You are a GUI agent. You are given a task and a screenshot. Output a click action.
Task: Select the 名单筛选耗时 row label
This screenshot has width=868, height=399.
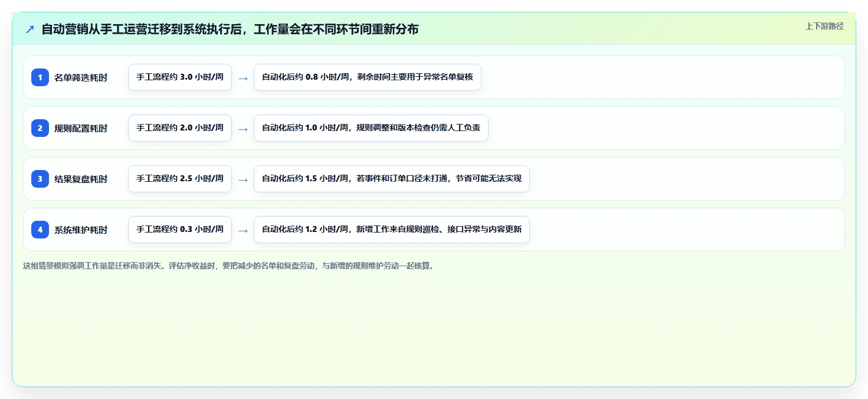tap(81, 77)
